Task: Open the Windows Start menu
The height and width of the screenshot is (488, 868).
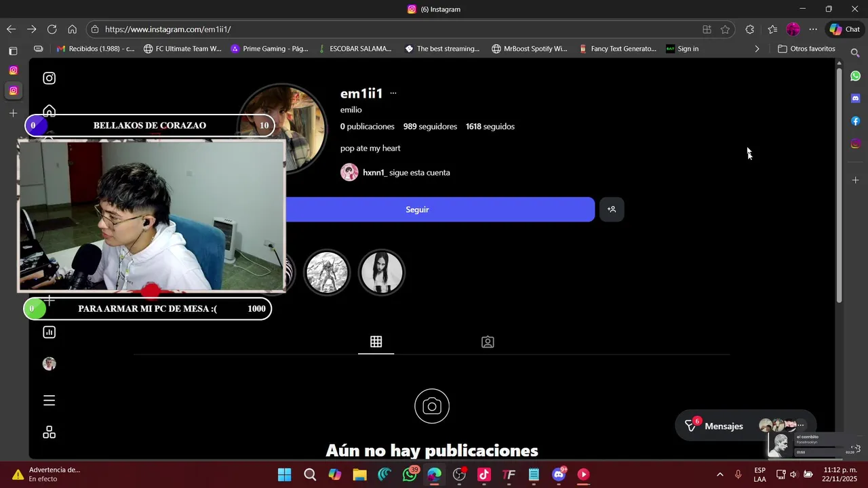Action: 285,474
